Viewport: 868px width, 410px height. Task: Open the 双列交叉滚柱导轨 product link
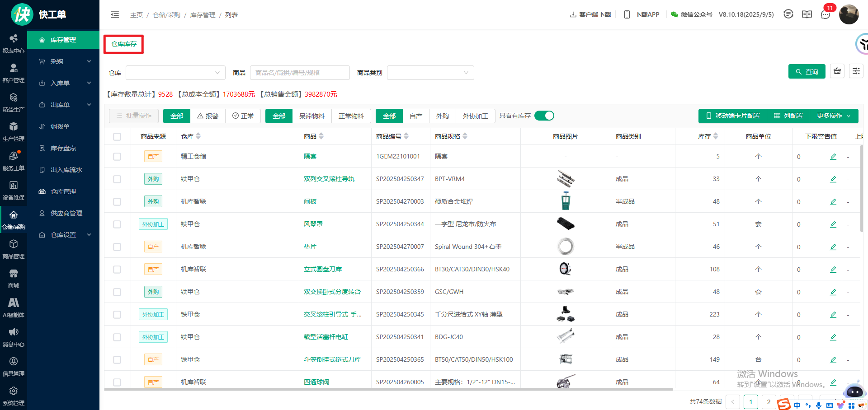(329, 179)
